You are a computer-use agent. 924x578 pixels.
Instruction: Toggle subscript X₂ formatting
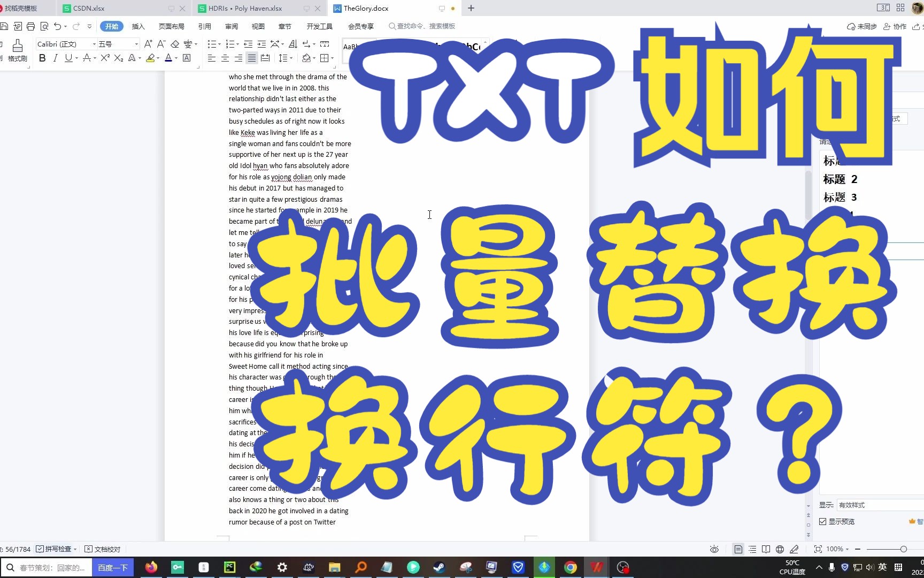click(119, 58)
